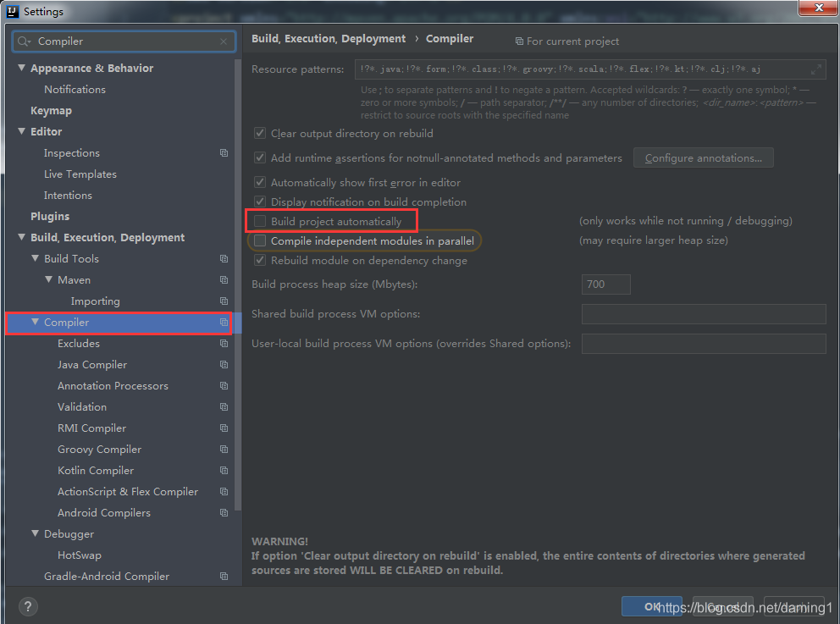
Task: Click the project-level icon next to ActionScript & Flex Compiler
Action: (224, 492)
